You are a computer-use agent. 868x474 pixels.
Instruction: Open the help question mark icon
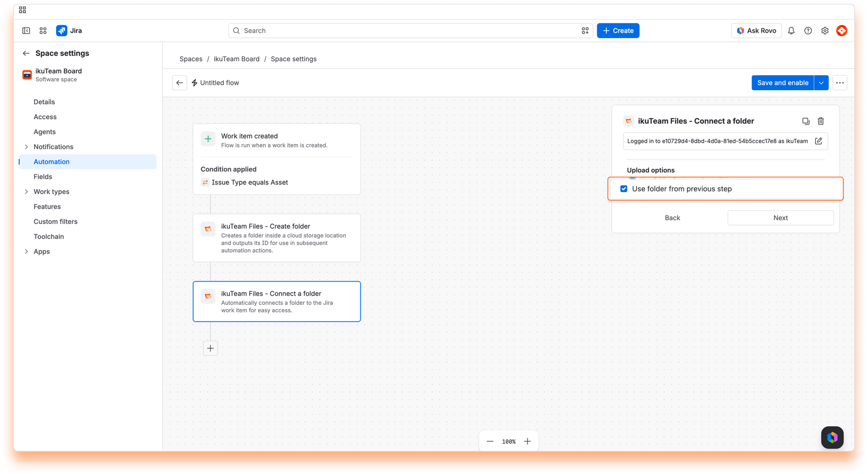[x=808, y=31]
